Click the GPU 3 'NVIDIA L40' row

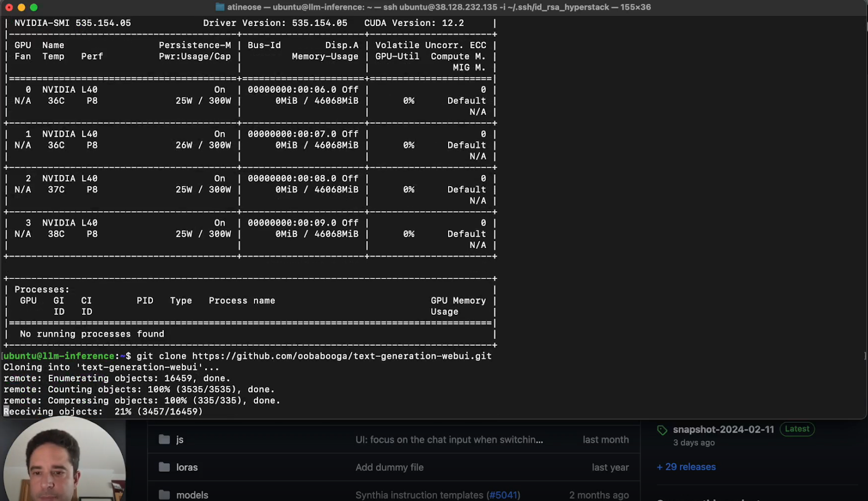click(70, 223)
